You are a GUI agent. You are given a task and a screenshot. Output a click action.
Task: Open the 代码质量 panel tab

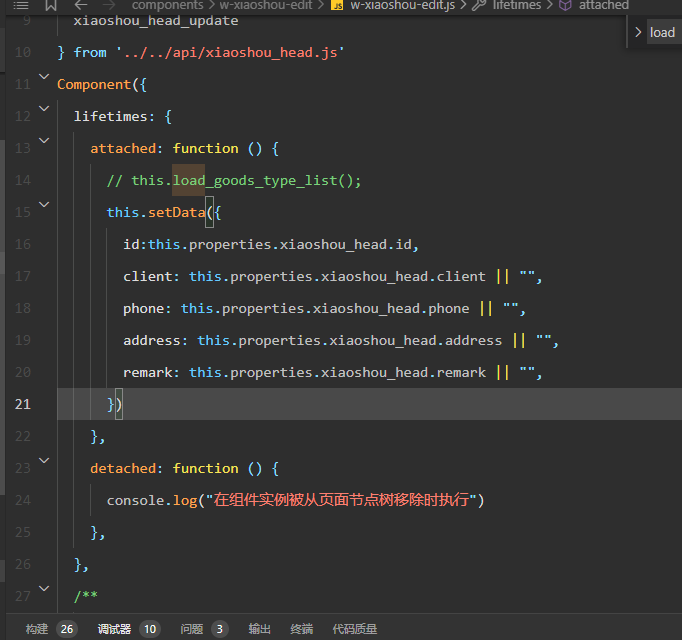pyautogui.click(x=355, y=629)
